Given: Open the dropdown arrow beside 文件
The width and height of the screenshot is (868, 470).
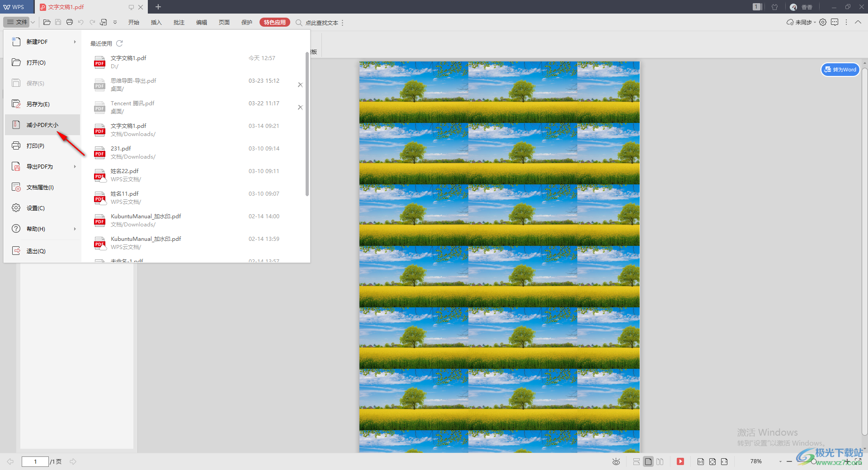Looking at the screenshot, I should pos(33,22).
